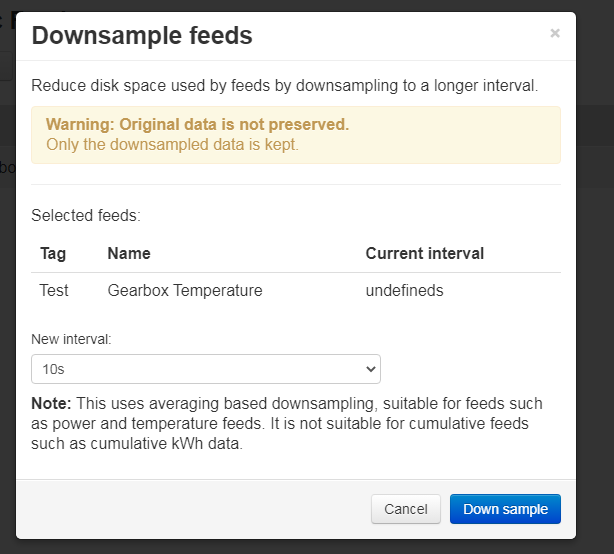The image size is (614, 554).
Task: Cancel the downsample dialog
Action: pos(406,509)
